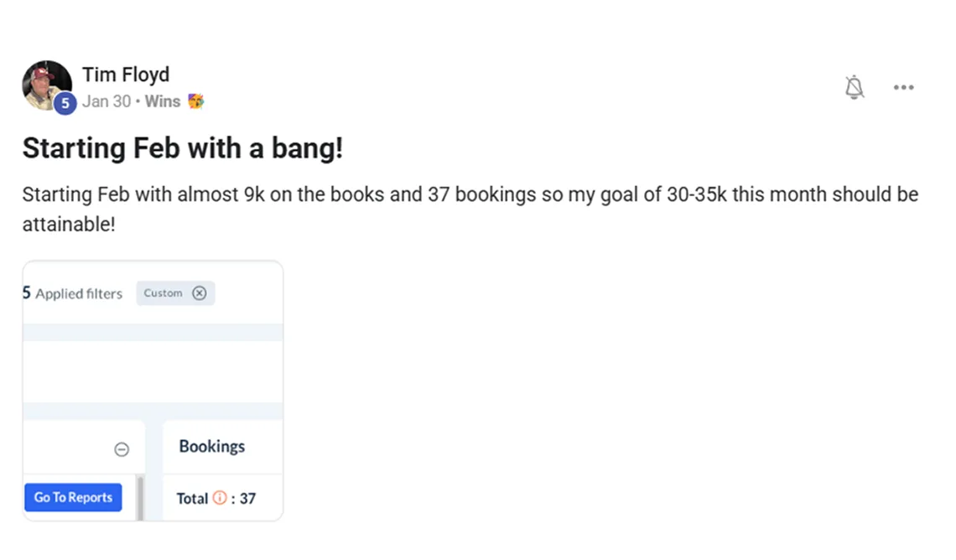
Task: Open the Wins category link
Action: click(162, 101)
